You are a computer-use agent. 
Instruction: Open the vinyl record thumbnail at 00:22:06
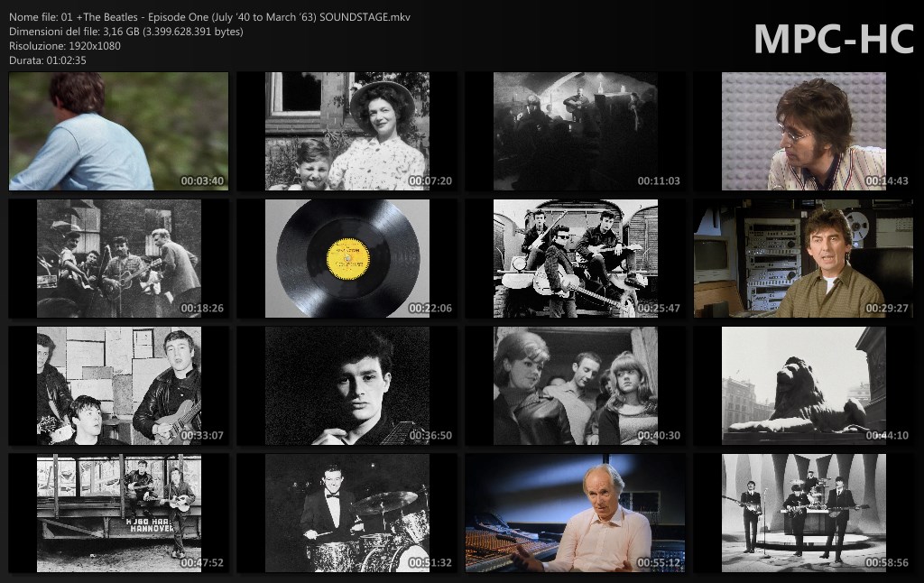pyautogui.click(x=347, y=258)
